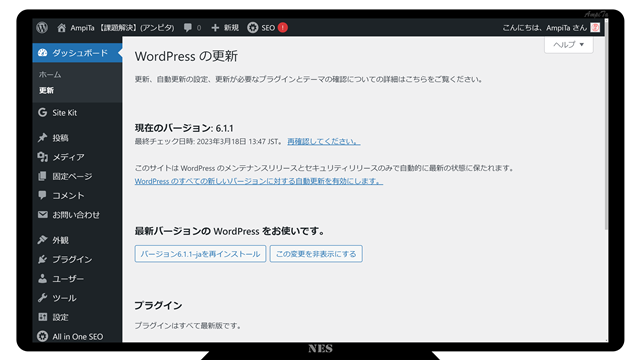The image size is (640, 360).
Task: Click the プラグイン section heading
Action: click(x=158, y=305)
